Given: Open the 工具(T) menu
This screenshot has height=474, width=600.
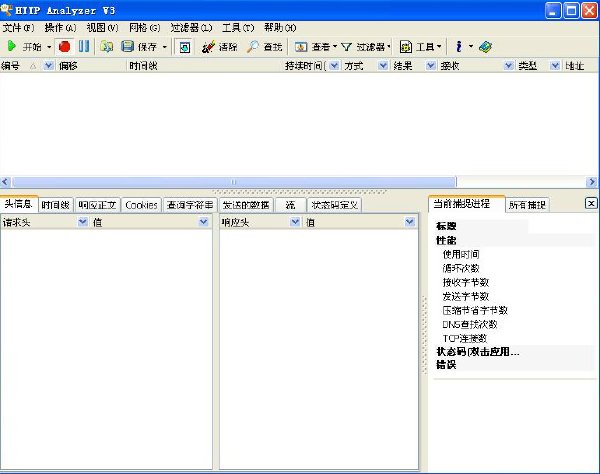Looking at the screenshot, I should point(238,28).
